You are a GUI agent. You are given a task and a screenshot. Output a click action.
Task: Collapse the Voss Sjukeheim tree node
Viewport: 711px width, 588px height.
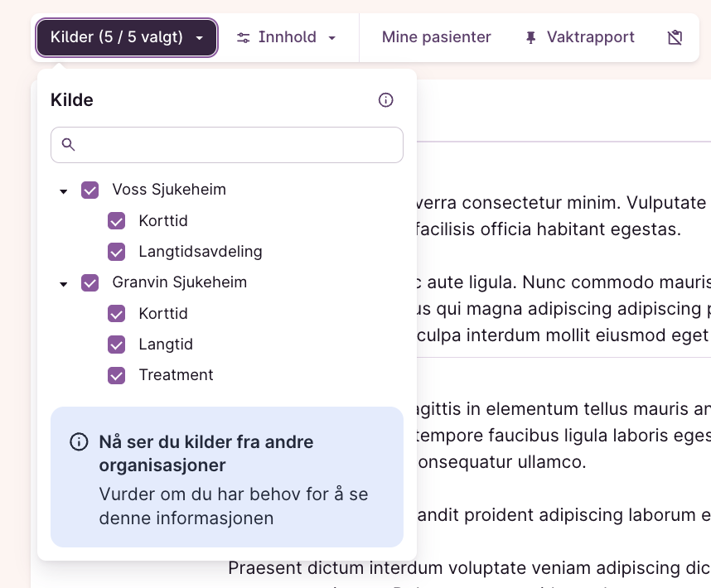[64, 191]
